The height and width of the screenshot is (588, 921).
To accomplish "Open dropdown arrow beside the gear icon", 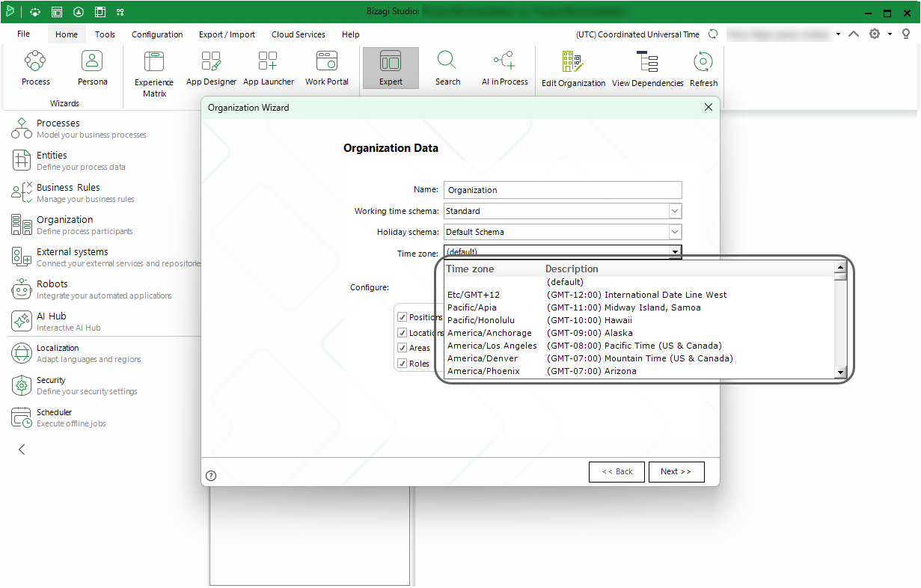I will click(890, 34).
